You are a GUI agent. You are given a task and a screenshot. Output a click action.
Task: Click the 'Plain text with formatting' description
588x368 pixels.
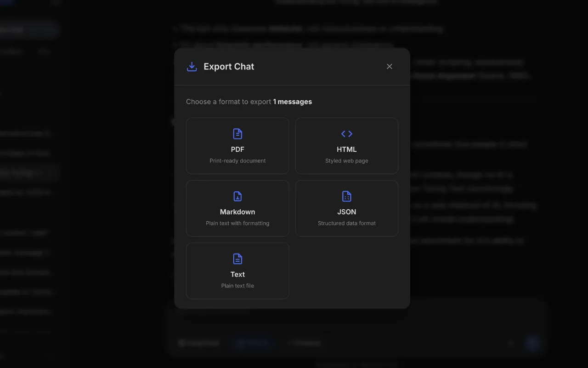tap(237, 224)
